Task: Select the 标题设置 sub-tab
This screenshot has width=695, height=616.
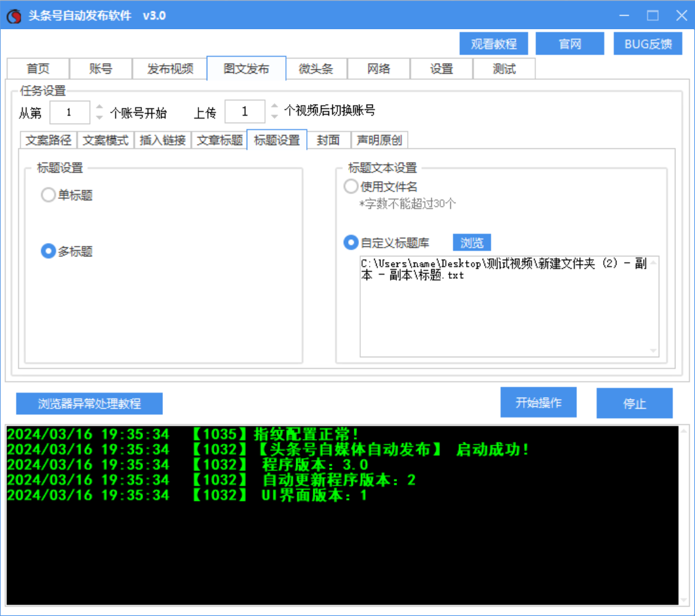Action: coord(277,140)
